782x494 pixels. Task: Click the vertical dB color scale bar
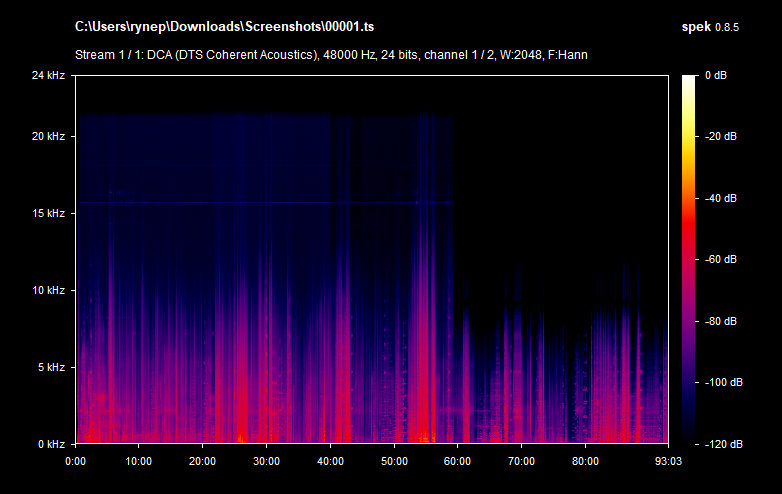coord(690,259)
